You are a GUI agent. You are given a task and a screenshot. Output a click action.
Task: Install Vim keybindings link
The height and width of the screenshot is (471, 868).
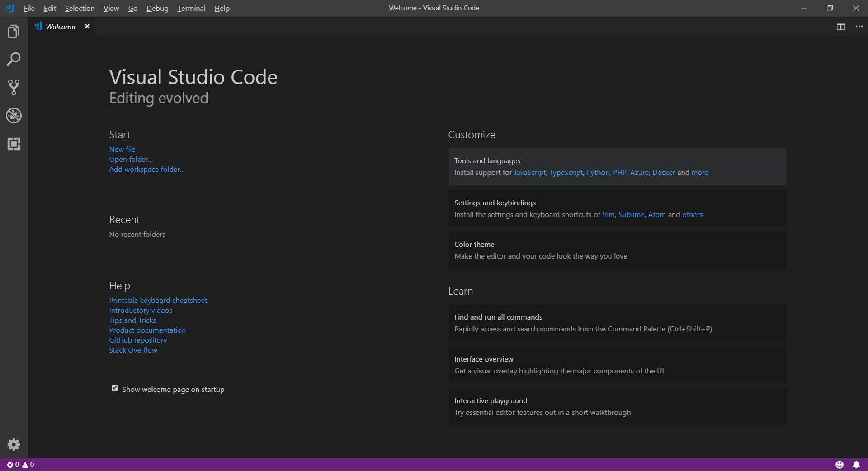(x=609, y=214)
